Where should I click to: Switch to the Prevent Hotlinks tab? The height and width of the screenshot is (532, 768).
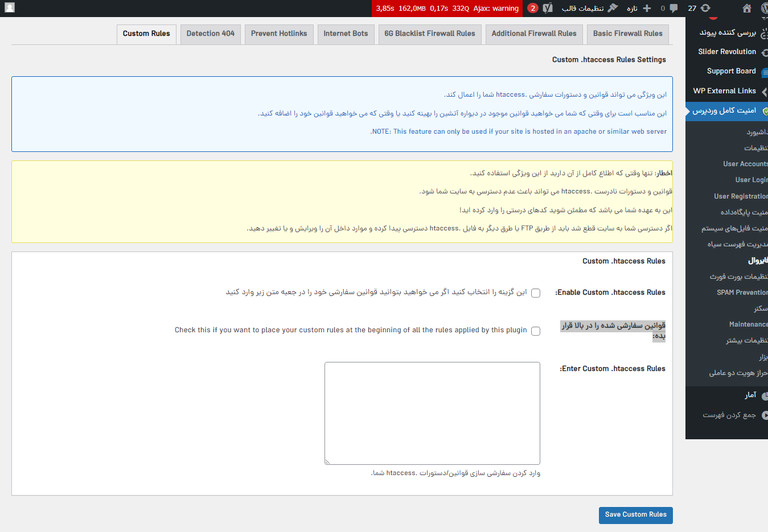coord(279,34)
